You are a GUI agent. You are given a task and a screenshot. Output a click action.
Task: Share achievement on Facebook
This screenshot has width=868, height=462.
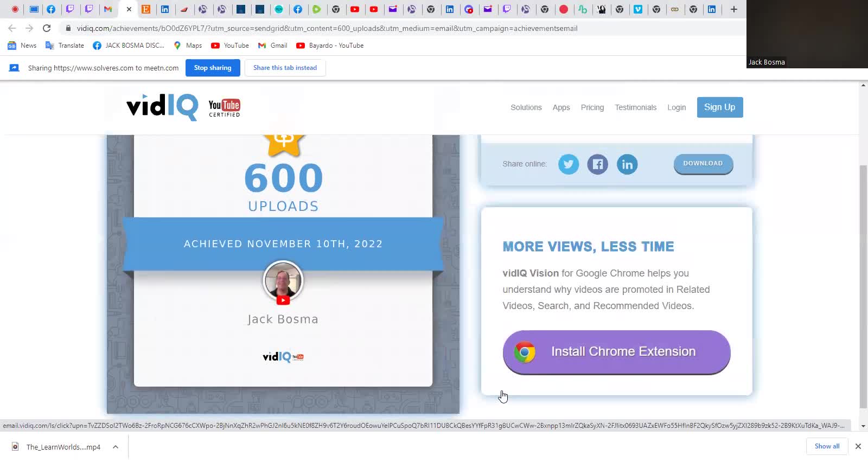point(597,164)
